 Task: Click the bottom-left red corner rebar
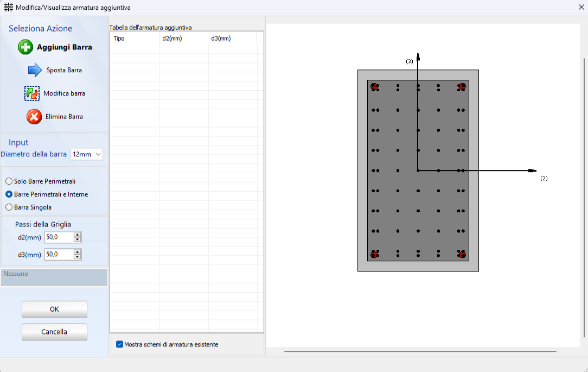[x=374, y=255]
